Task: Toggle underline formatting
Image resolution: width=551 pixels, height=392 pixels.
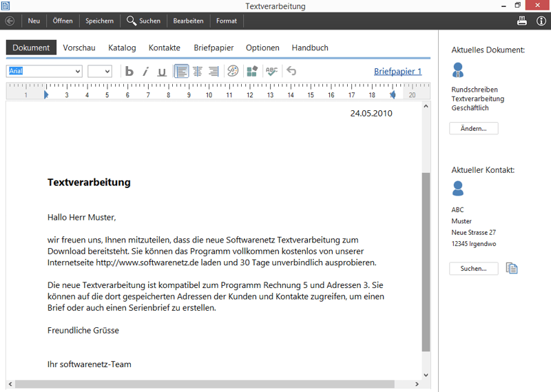Action: [x=162, y=71]
